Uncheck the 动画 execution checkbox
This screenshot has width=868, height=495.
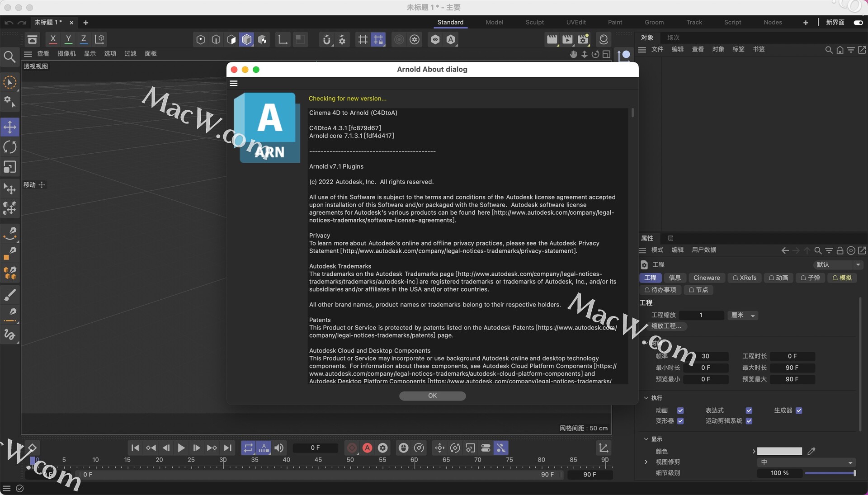[680, 410]
